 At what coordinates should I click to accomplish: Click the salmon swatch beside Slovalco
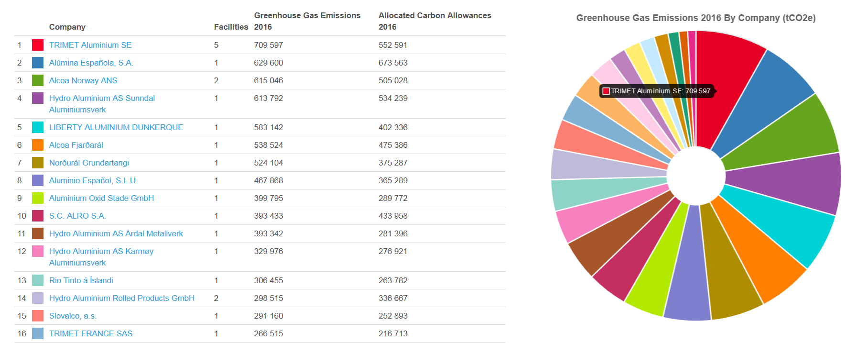[x=38, y=316]
